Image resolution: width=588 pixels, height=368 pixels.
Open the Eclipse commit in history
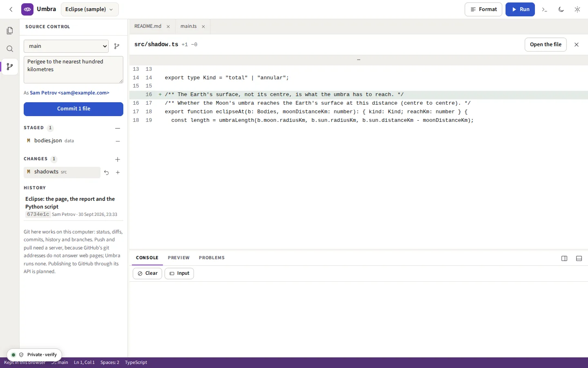coord(73,206)
